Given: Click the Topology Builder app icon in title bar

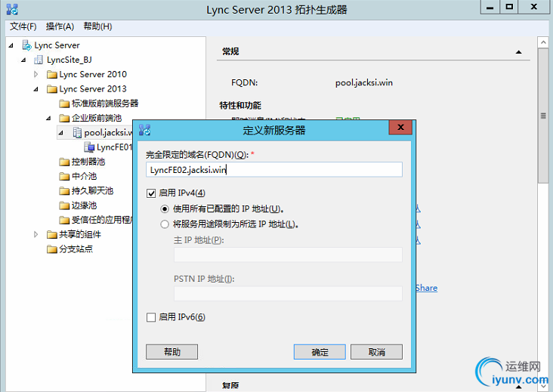Looking at the screenshot, I should pos(12,10).
